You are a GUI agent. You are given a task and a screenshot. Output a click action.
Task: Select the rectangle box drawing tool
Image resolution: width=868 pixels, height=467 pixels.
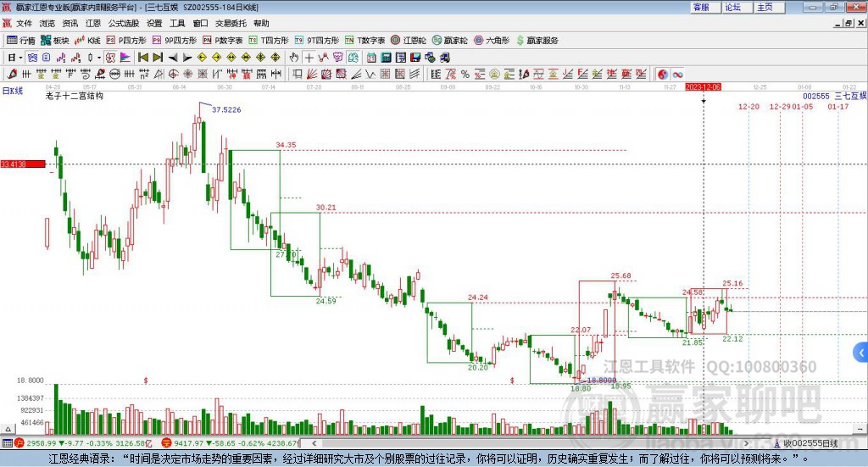(x=297, y=74)
